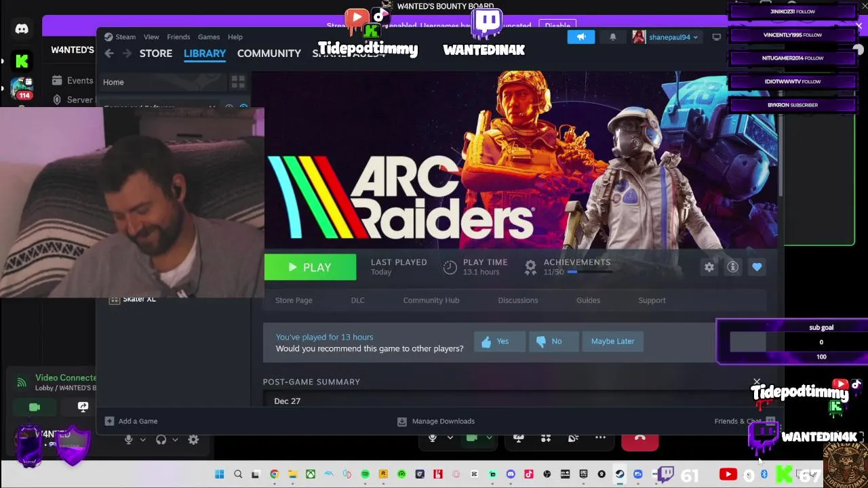Open game settings gear next to info icon
Image resolution: width=868 pixels, height=488 pixels.
709,267
